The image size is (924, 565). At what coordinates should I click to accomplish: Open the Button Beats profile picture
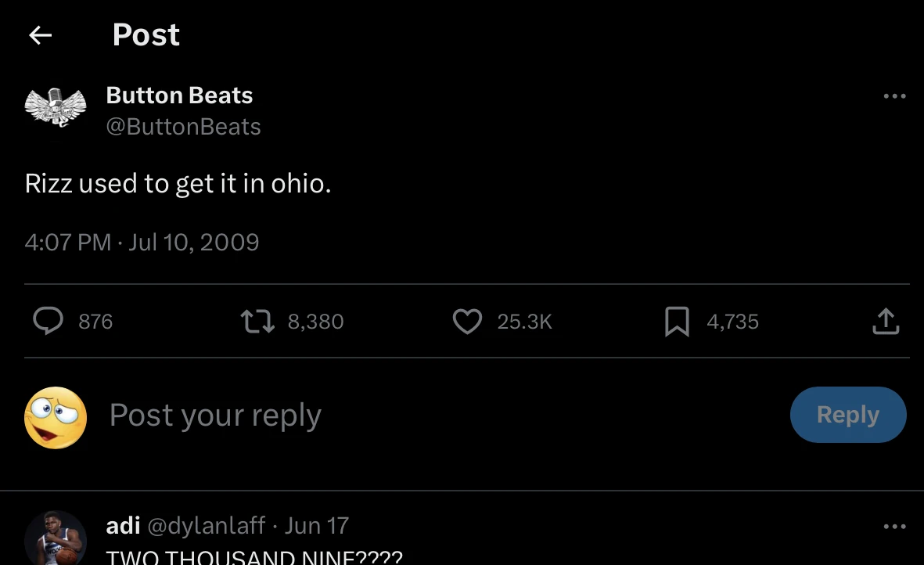(x=55, y=108)
